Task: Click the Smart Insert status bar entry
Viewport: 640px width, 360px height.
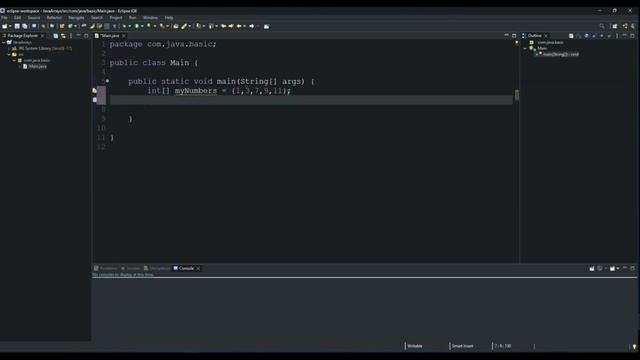Action: [462, 346]
